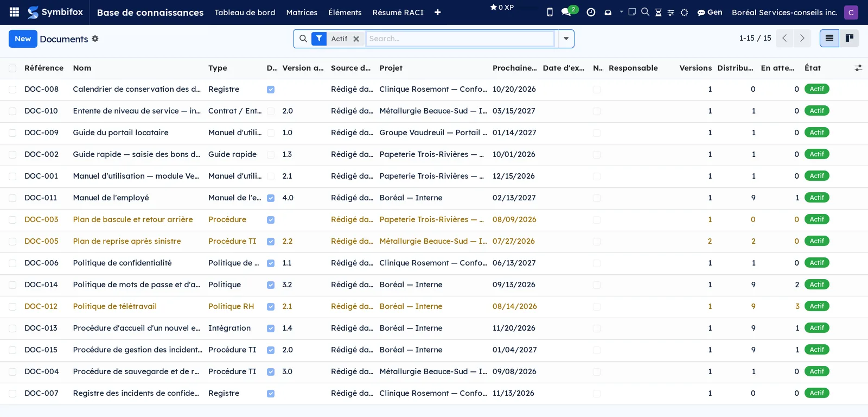Click the plus icon after Résumé RACI
This screenshot has width=868, height=417.
pos(438,12)
